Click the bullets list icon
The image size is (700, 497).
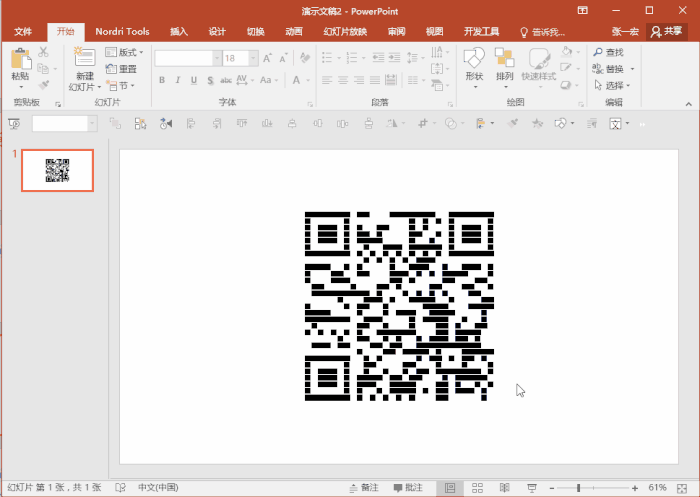pos(327,57)
